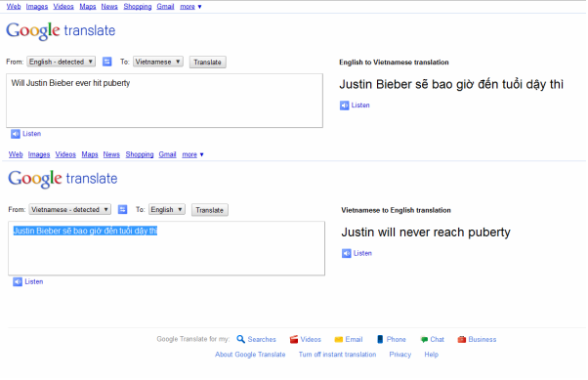The width and height of the screenshot is (588, 380).
Task: Click Web in top navigation bar
Action: (14, 7)
